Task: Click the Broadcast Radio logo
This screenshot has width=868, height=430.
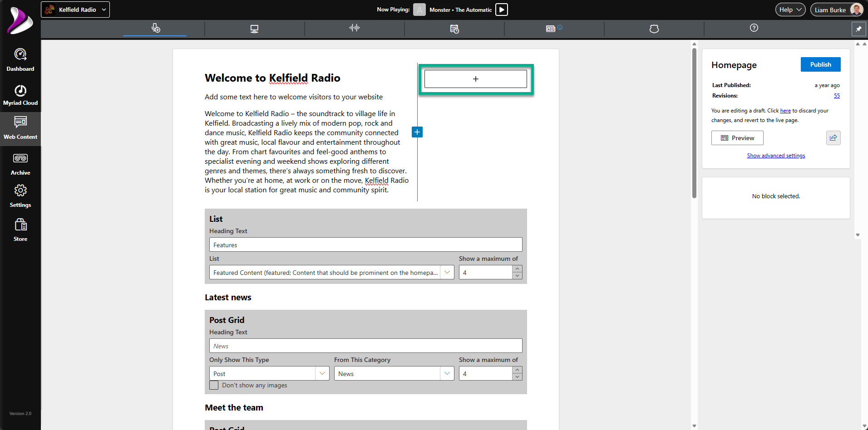Action: pos(20,21)
